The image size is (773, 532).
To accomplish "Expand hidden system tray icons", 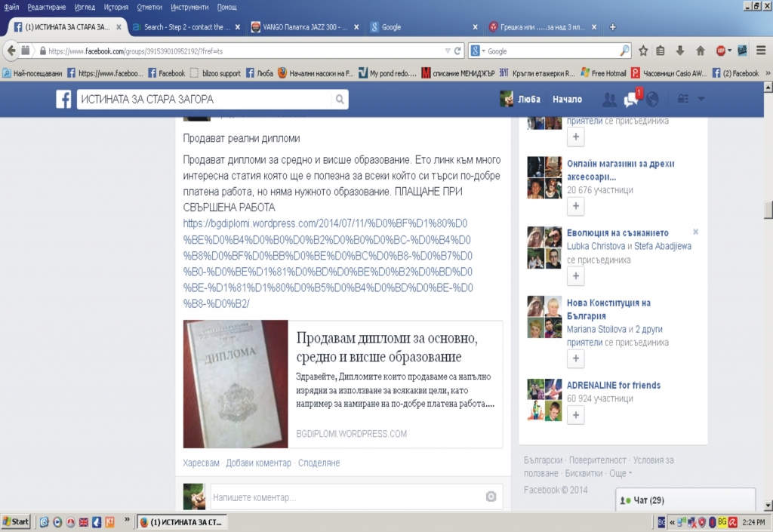I will pos(672,522).
